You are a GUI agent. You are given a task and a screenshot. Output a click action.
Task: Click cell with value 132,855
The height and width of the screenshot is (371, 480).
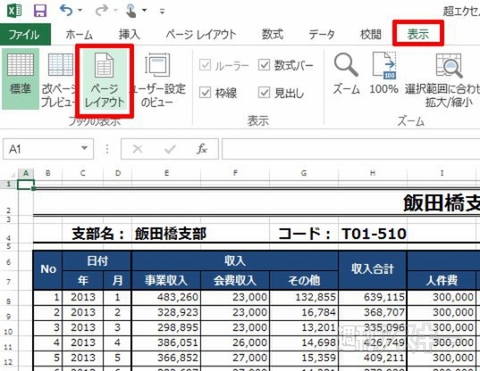[x=304, y=297]
